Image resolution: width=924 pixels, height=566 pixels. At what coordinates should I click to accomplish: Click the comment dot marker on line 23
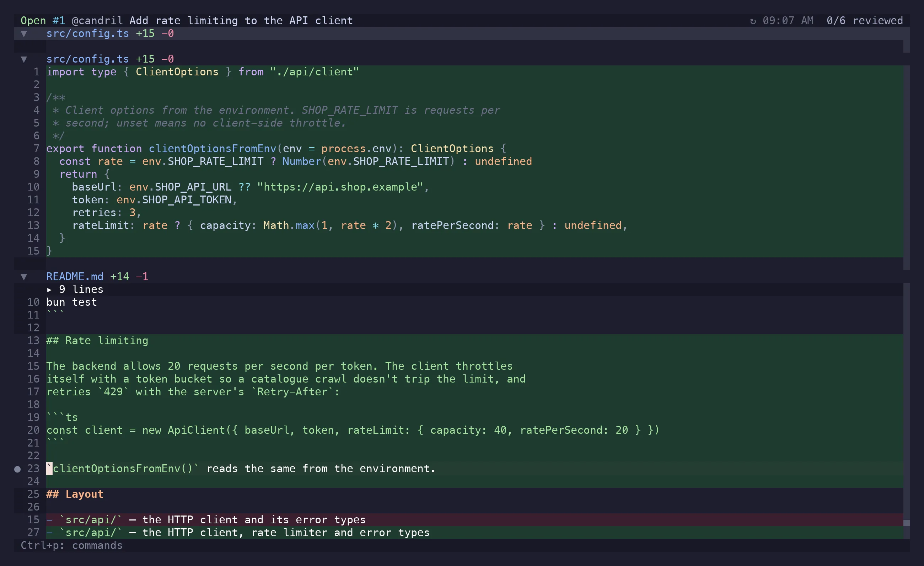point(17,469)
